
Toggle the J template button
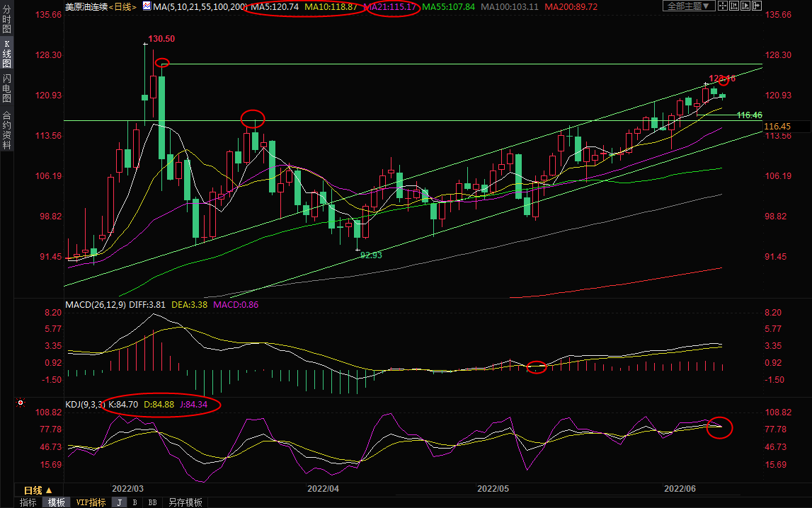119,502
